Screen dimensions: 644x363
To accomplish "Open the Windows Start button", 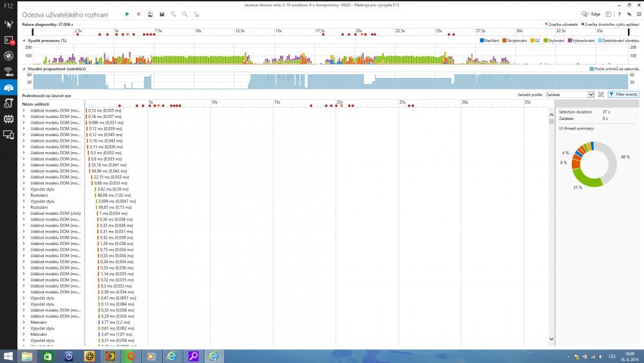I will [x=8, y=356].
